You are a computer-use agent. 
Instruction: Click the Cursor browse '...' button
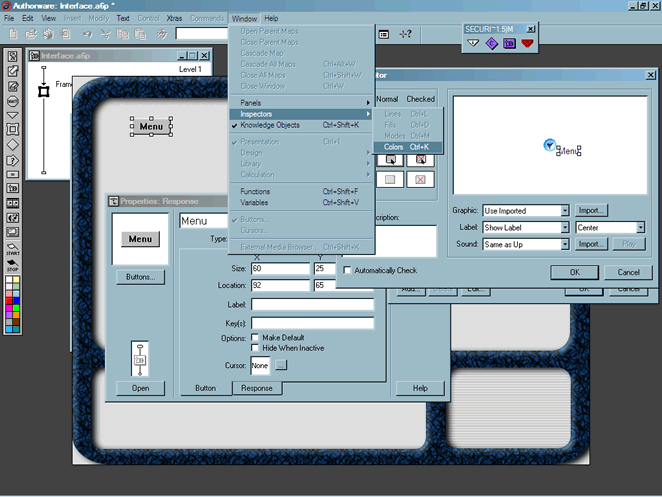281,365
